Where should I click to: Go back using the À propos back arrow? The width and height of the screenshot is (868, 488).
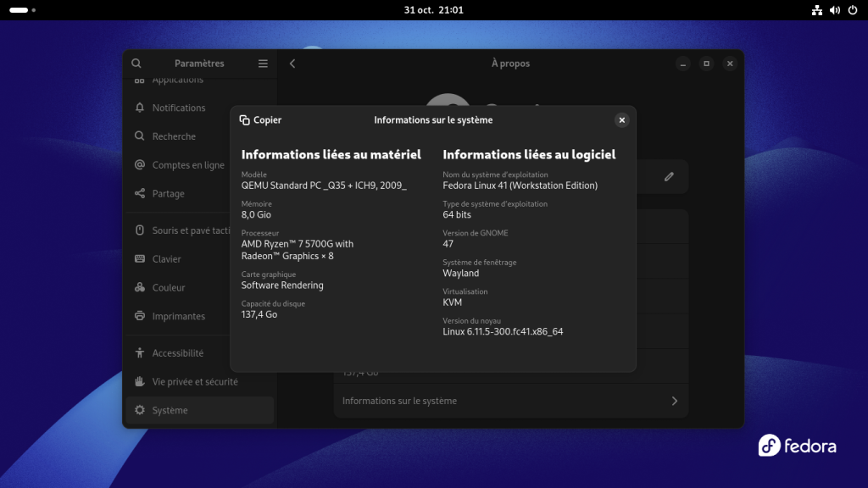[x=292, y=64]
